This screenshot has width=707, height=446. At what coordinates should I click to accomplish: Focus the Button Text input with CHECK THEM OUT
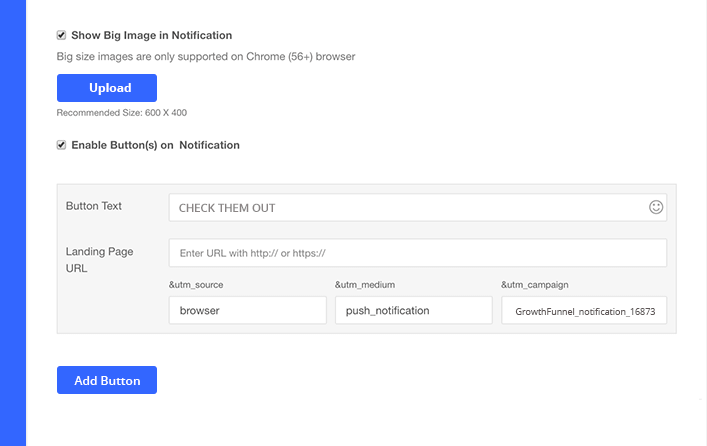click(408, 208)
